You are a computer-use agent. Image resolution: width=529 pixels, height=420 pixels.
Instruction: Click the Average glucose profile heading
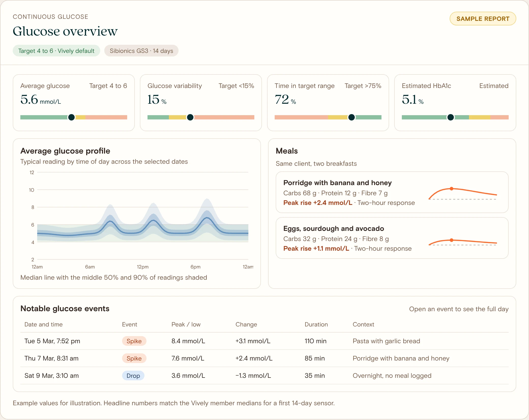65,151
